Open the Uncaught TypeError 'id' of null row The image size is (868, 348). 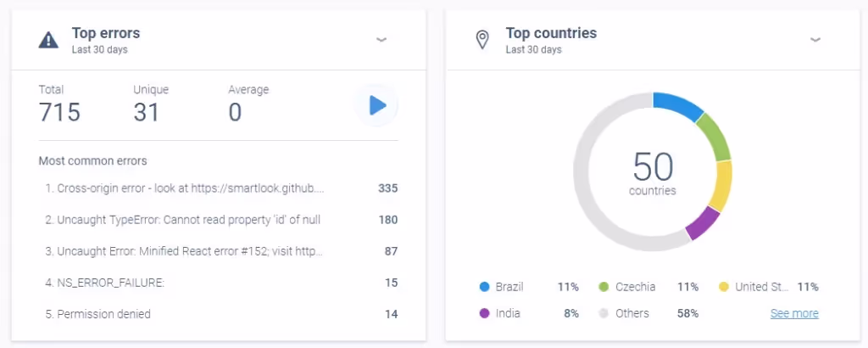point(221,220)
